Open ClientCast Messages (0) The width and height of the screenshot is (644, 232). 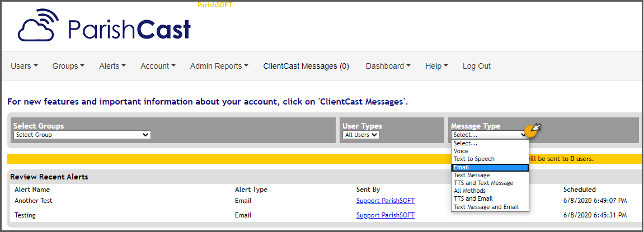point(306,66)
